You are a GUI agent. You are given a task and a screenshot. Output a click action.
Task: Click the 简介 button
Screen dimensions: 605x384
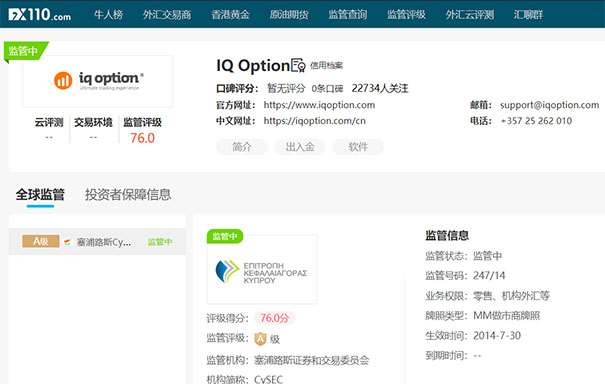[242, 147]
